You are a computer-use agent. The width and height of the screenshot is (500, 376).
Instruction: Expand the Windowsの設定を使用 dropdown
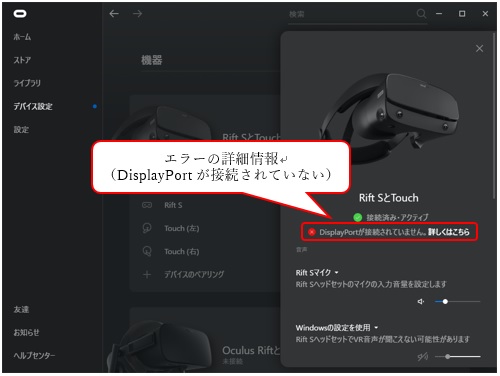click(x=376, y=328)
